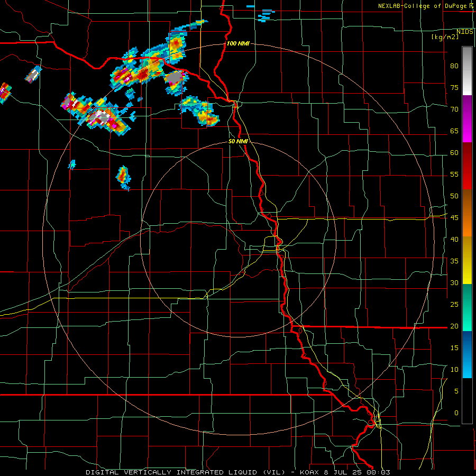Click the 00:03 timestamp
This screenshot has height=476, width=476.
(378, 472)
